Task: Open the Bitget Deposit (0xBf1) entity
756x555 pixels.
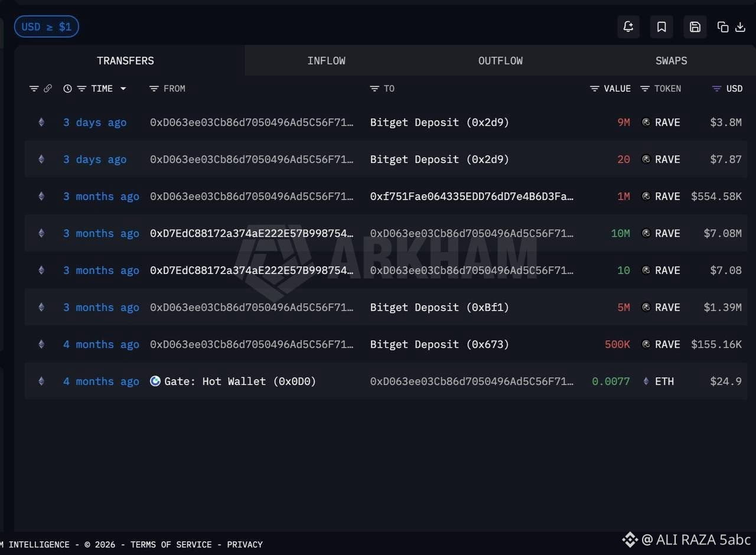Action: [439, 308]
